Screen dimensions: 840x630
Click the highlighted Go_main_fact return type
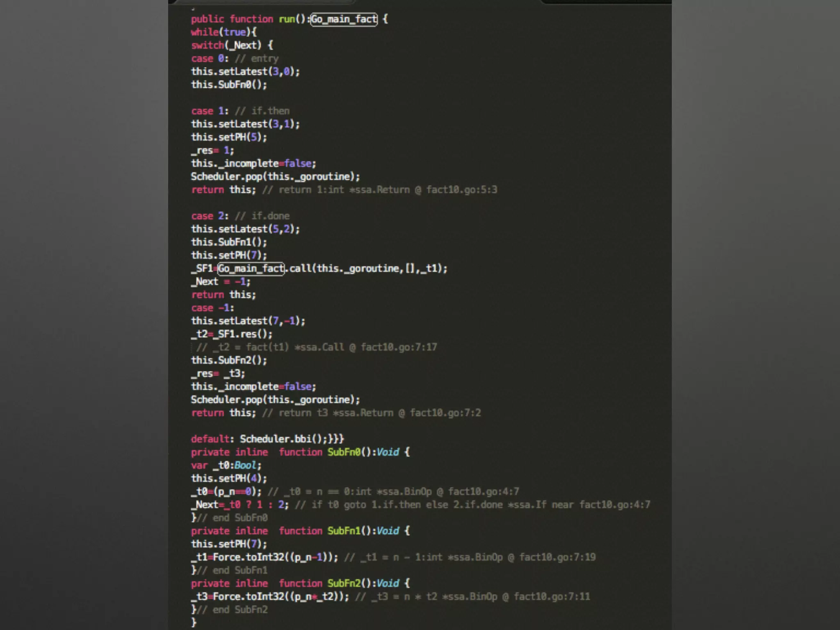pyautogui.click(x=344, y=19)
